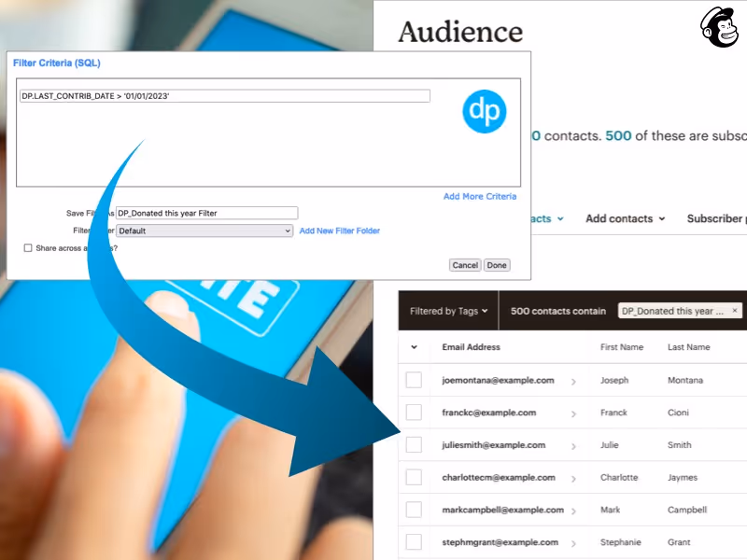Click the SQL criteria text field

point(225,96)
